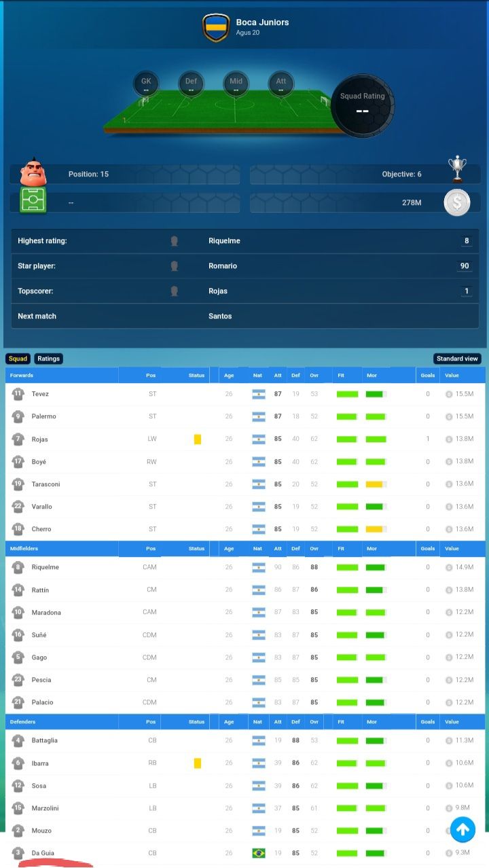Image resolution: width=489 pixels, height=868 pixels.
Task: Click Cherro's number 18 shirt icon
Action: pyautogui.click(x=18, y=528)
